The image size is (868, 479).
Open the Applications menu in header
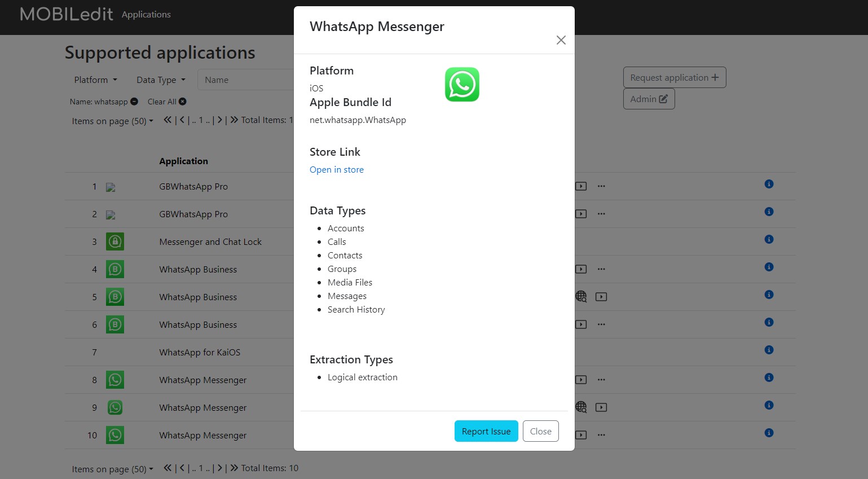pyautogui.click(x=146, y=15)
